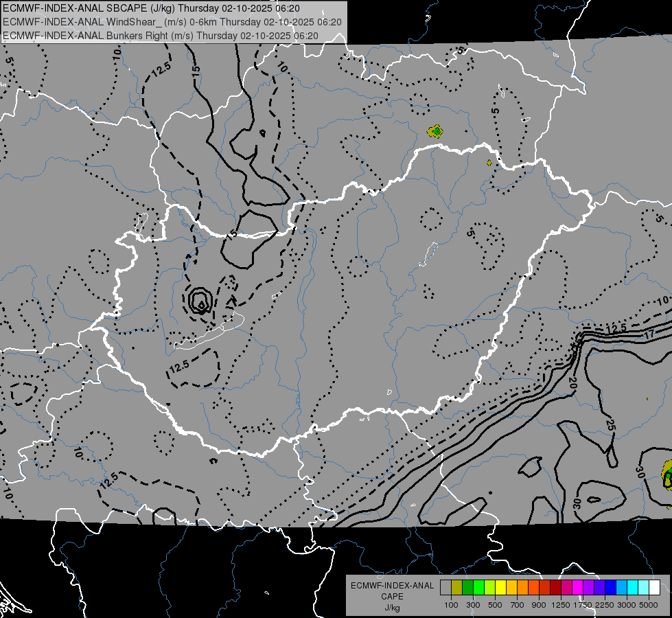Select the bright green swatch in the legend
Viewport: 672px width, 618px height.
pyautogui.click(x=478, y=587)
